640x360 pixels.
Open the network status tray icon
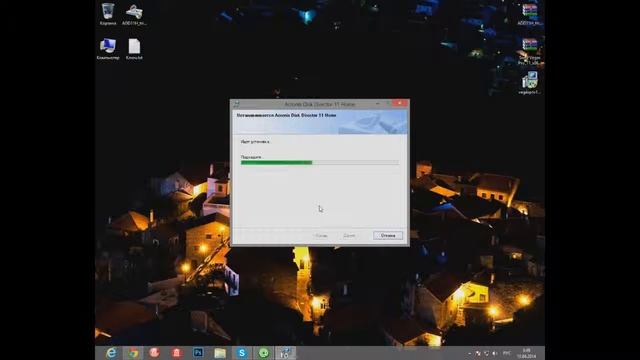[487, 353]
